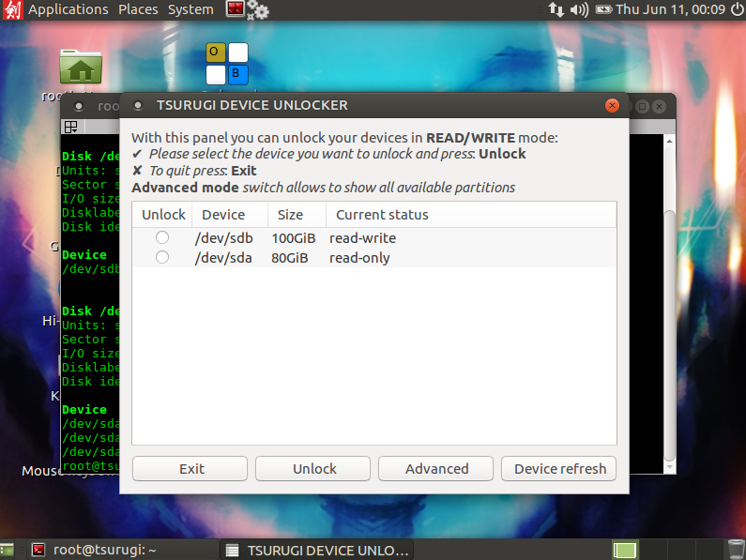Select the /dev/sdb device text
746x560 pixels.
[x=223, y=238]
